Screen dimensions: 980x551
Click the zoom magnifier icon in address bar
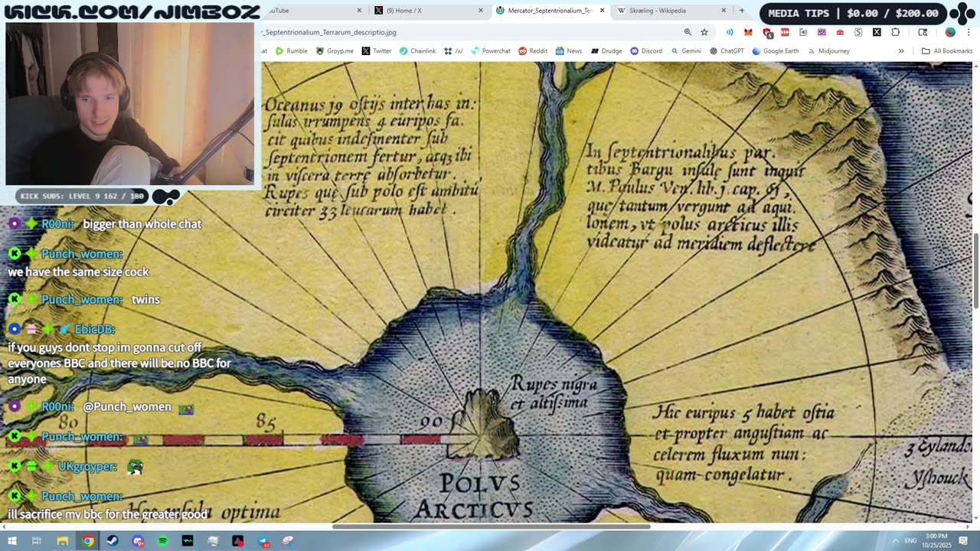point(688,32)
